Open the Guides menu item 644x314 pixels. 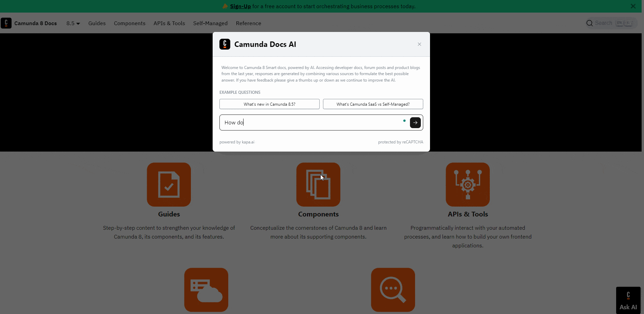point(97,23)
